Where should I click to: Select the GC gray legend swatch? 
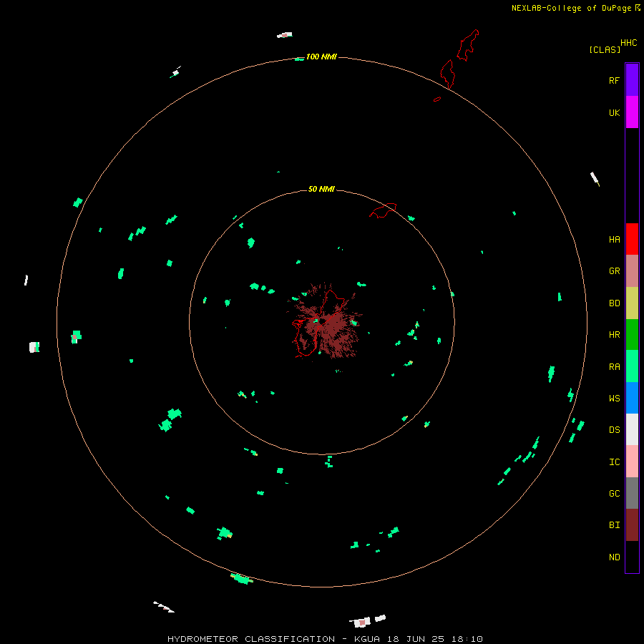tap(632, 493)
